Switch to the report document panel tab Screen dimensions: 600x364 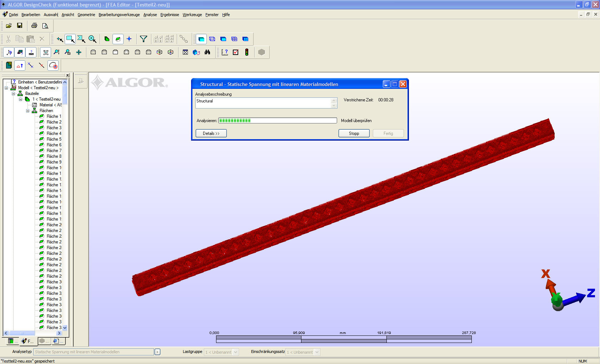pyautogui.click(x=58, y=341)
